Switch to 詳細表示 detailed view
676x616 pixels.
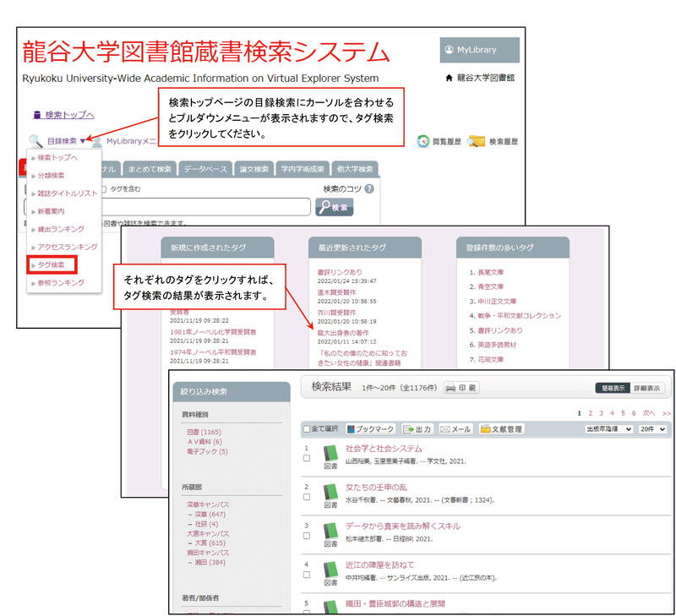click(x=647, y=389)
